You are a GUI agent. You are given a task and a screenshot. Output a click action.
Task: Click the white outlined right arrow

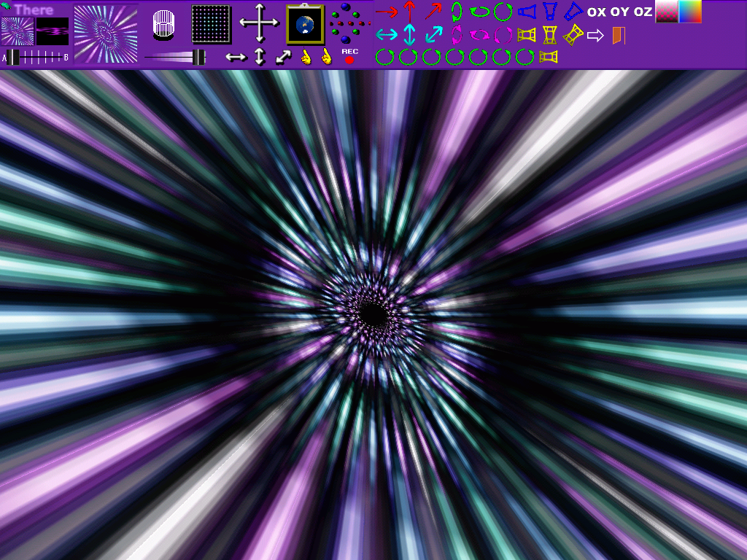point(595,35)
